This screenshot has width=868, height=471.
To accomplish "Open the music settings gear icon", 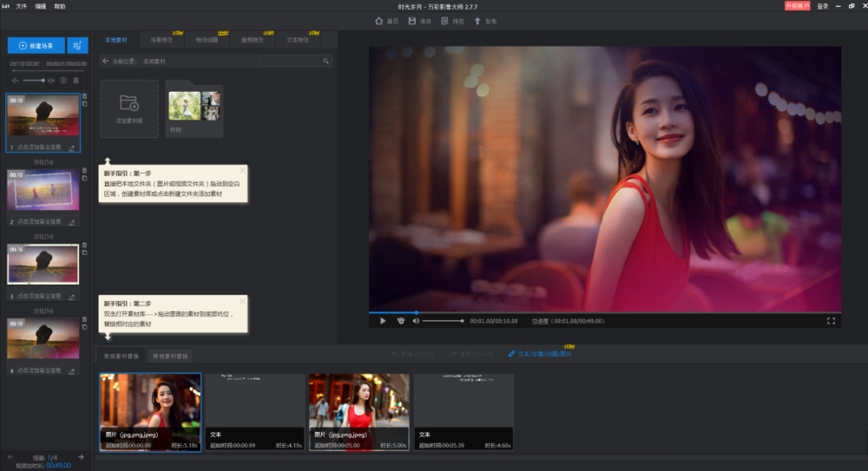I will [63, 80].
